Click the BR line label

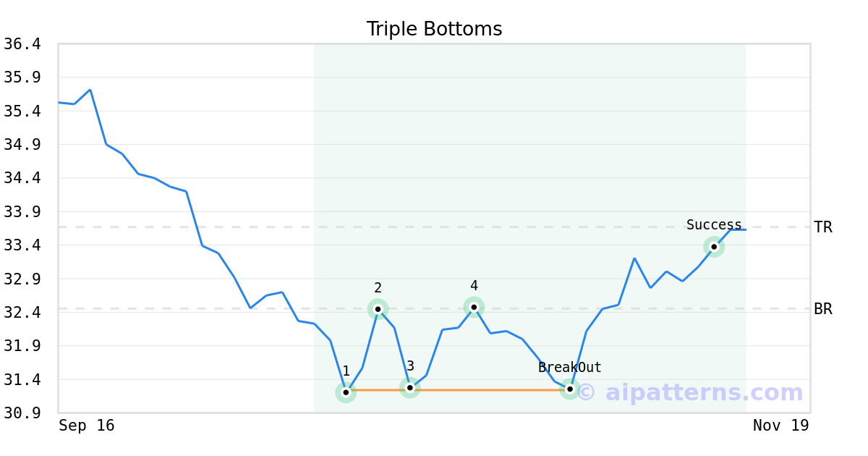point(823,309)
